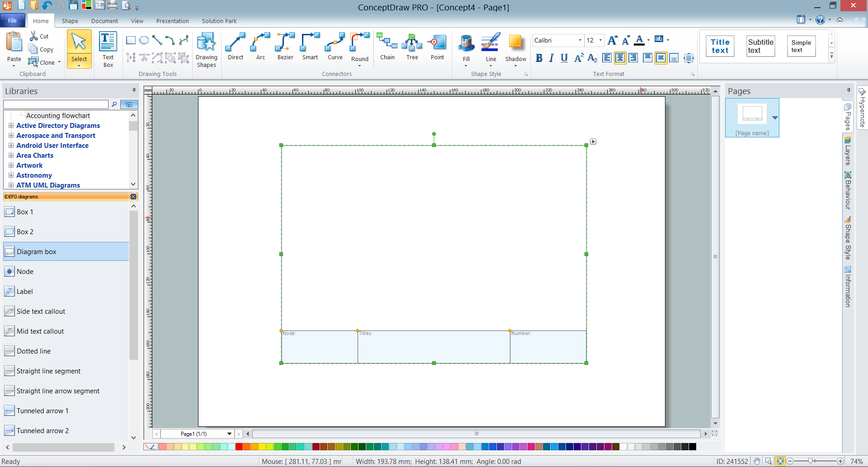The width and height of the screenshot is (868, 467).
Task: Toggle bold text formatting
Action: pos(539,58)
